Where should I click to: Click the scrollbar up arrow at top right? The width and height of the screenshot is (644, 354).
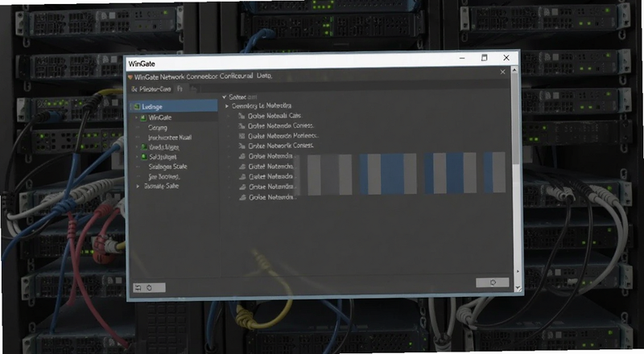(514, 70)
